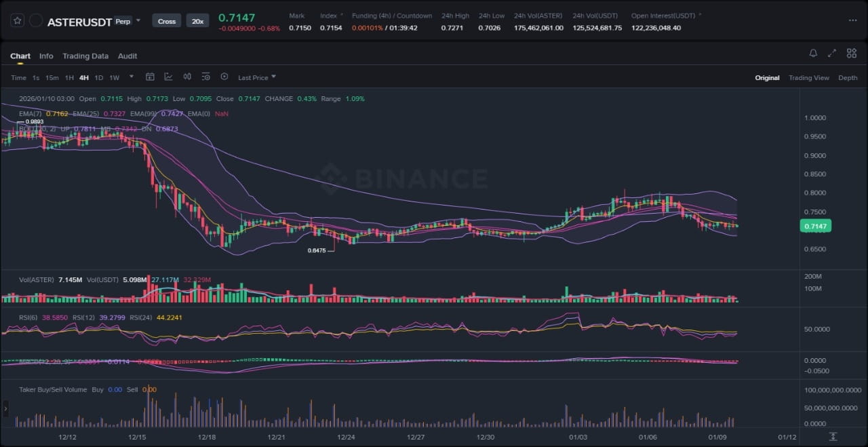Click Taker Buy/Sell Volume label

53,389
